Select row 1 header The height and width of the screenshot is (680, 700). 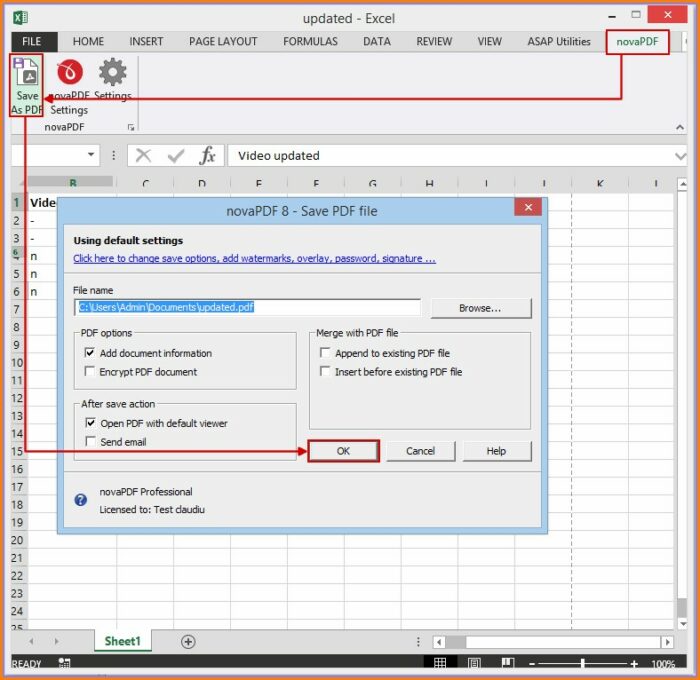17,203
